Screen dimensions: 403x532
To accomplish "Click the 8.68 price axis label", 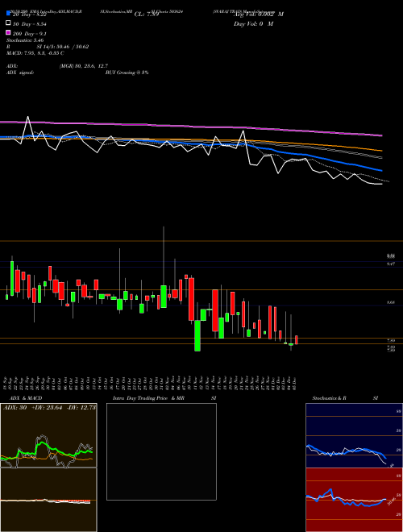I will (391, 302).
